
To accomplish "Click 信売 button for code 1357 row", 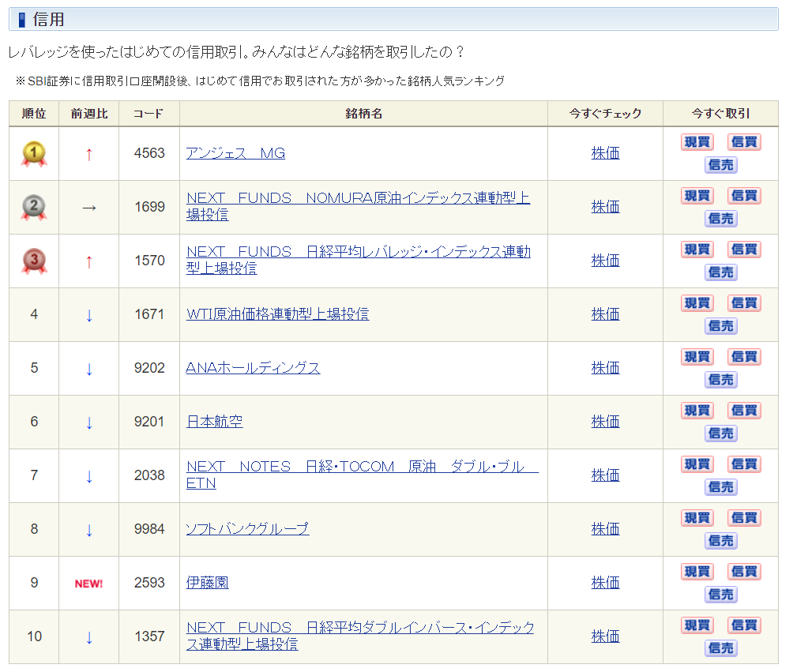I will (x=720, y=648).
